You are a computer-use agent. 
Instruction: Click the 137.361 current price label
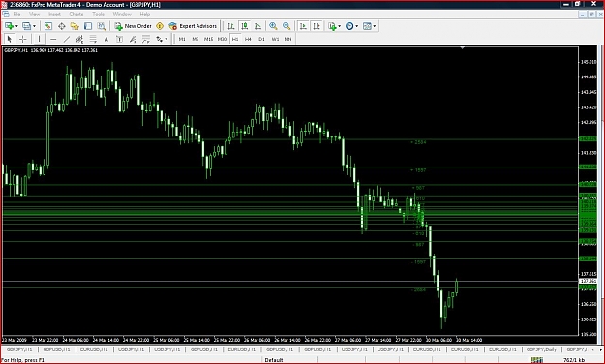[588, 281]
